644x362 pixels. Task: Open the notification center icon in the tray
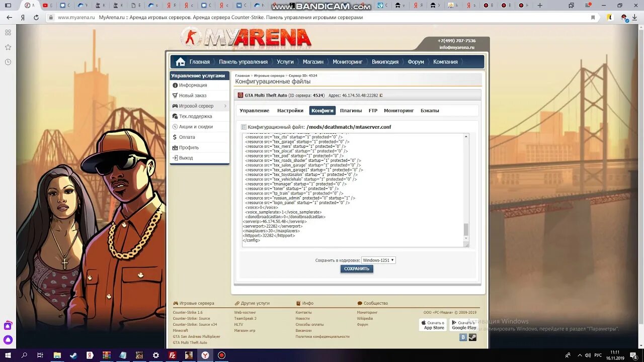[x=634, y=355]
